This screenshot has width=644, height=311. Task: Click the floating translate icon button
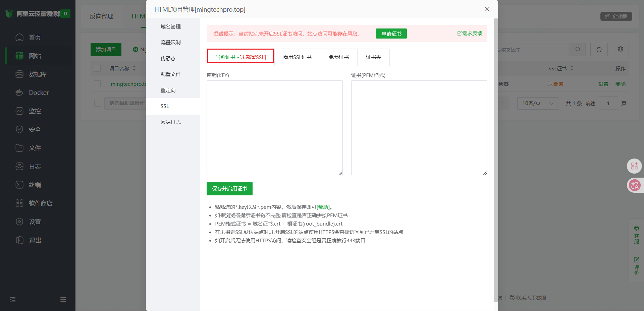point(635,185)
